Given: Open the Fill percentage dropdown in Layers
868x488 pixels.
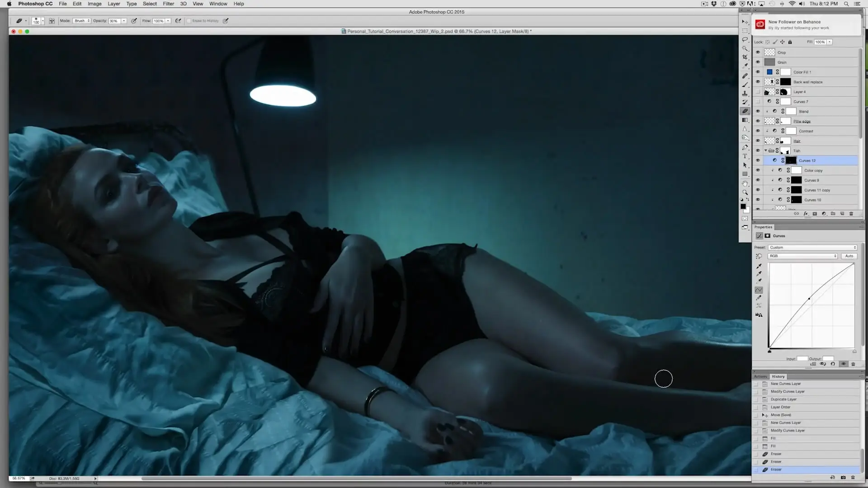Looking at the screenshot, I should pos(830,42).
